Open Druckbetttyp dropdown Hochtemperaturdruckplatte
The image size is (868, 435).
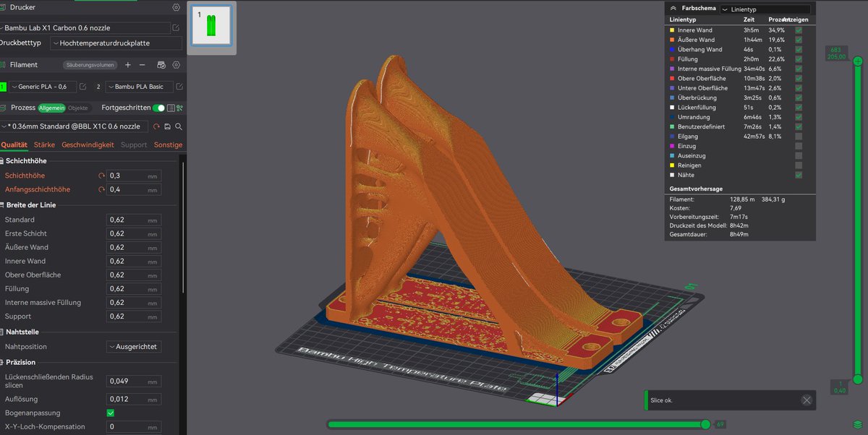point(116,43)
